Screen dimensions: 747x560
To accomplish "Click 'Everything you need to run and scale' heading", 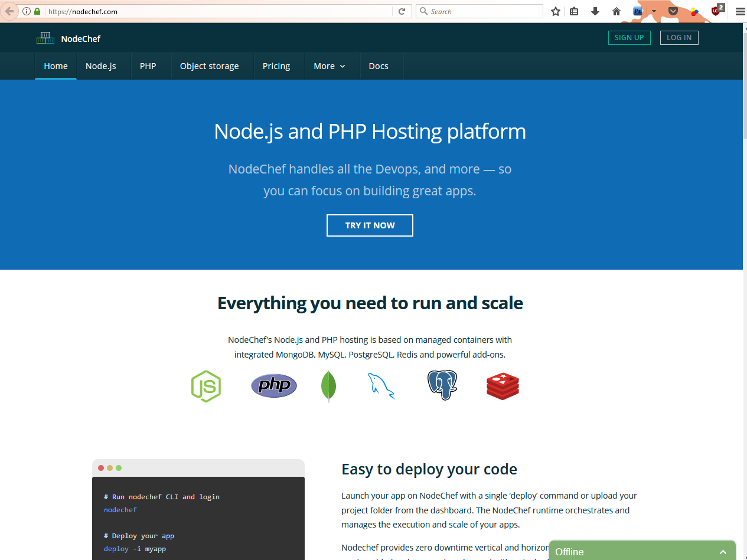I will (370, 303).
